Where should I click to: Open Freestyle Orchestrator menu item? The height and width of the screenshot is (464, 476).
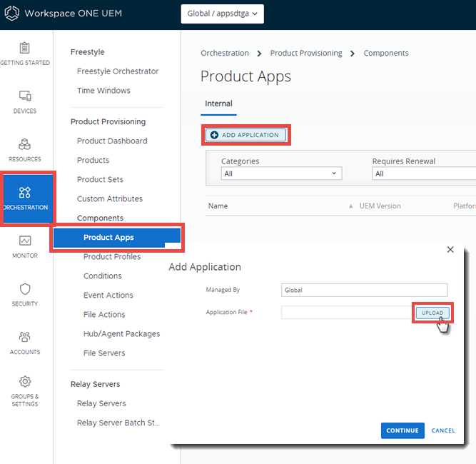point(118,71)
